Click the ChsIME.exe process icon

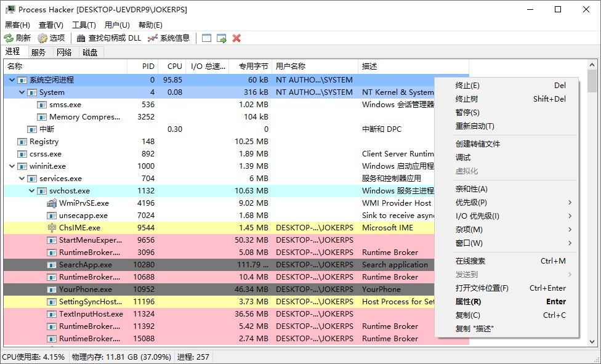point(51,227)
